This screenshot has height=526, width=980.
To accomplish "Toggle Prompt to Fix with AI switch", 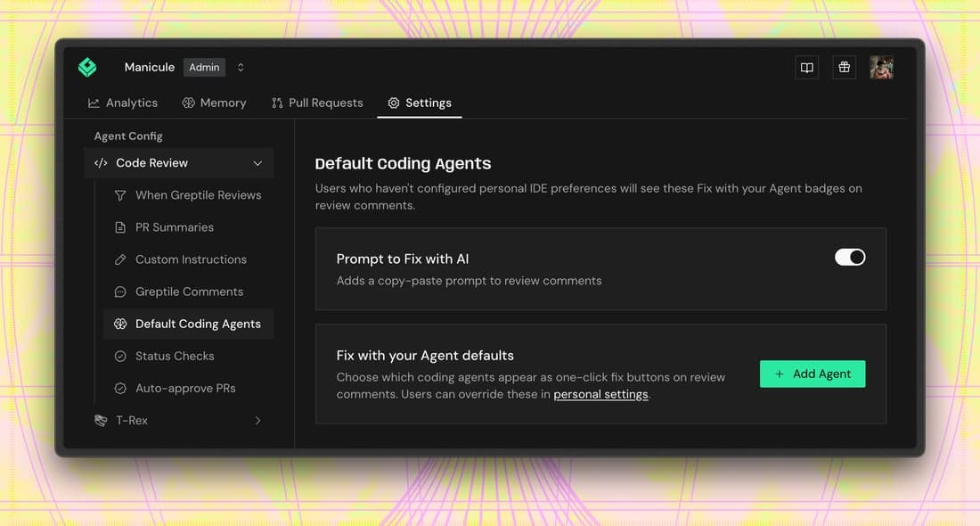I will point(850,257).
